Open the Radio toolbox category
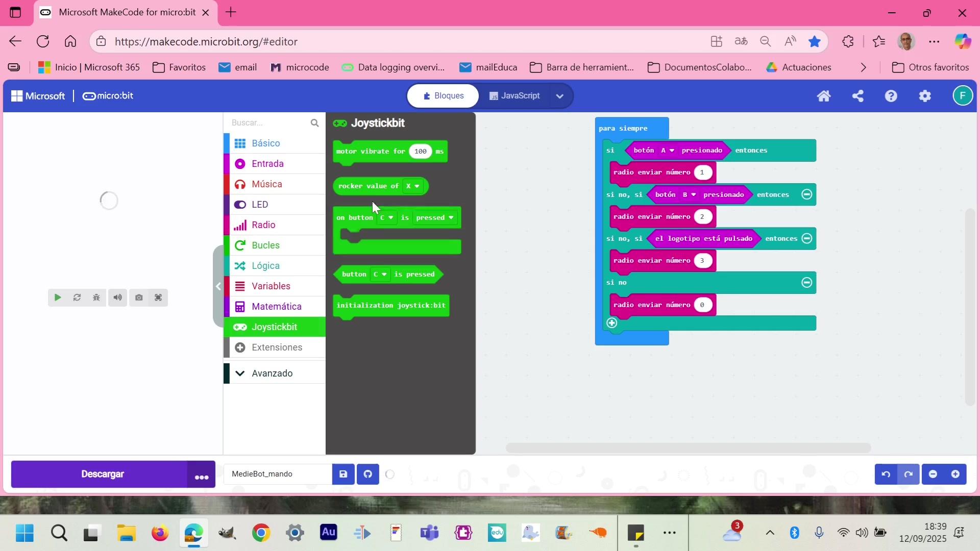Viewport: 980px width, 551px height. point(263,225)
